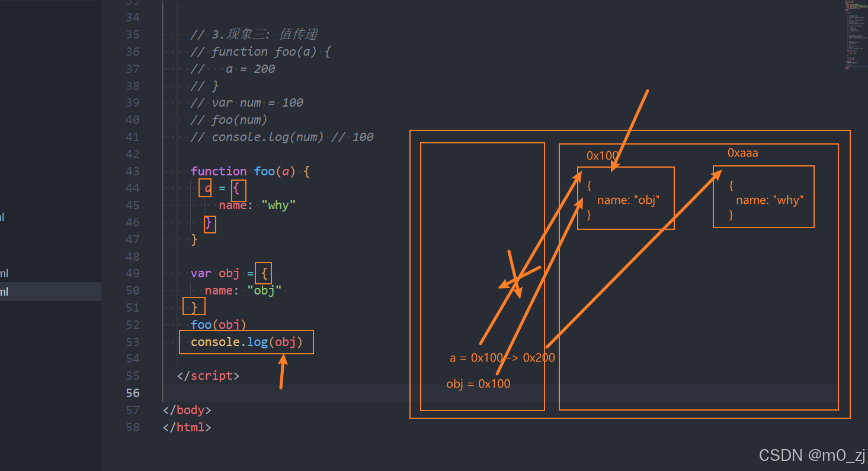868x471 pixels.
Task: Place cursor on the function keyword
Action: 219,171
